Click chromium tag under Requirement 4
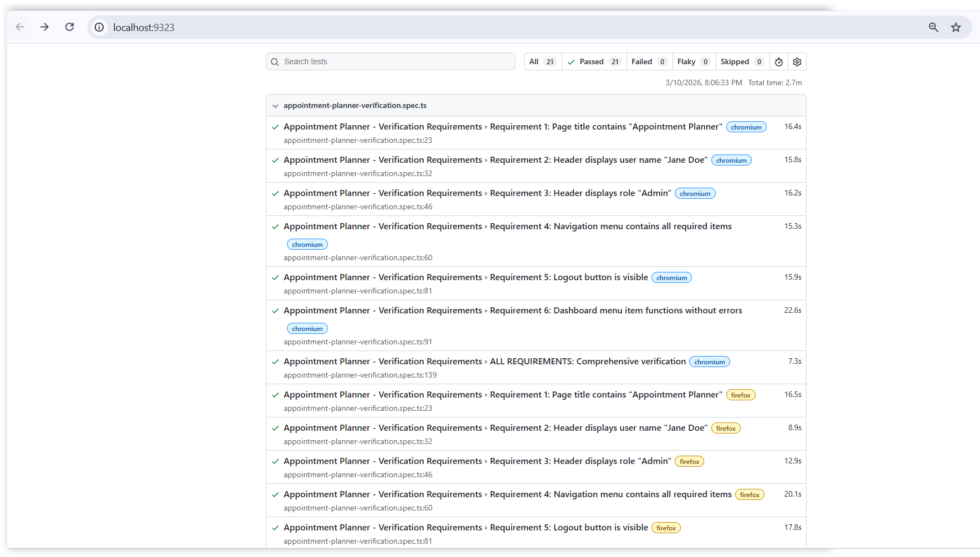This screenshot has height=557, width=980. click(307, 245)
